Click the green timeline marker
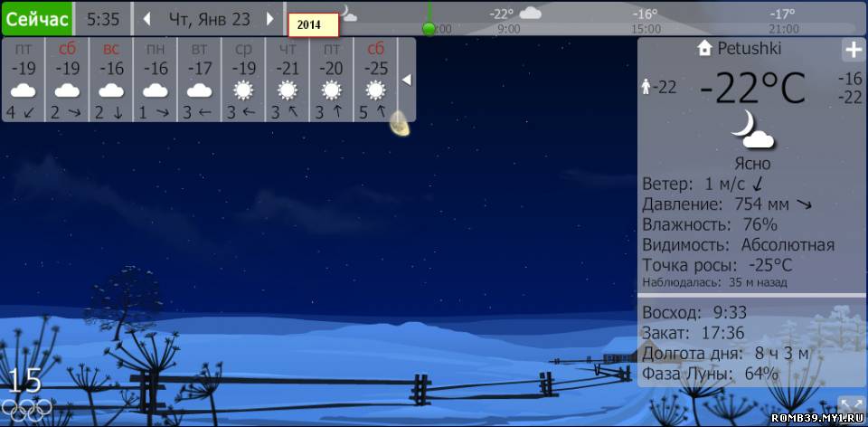The height and width of the screenshot is (427, 868). click(429, 28)
